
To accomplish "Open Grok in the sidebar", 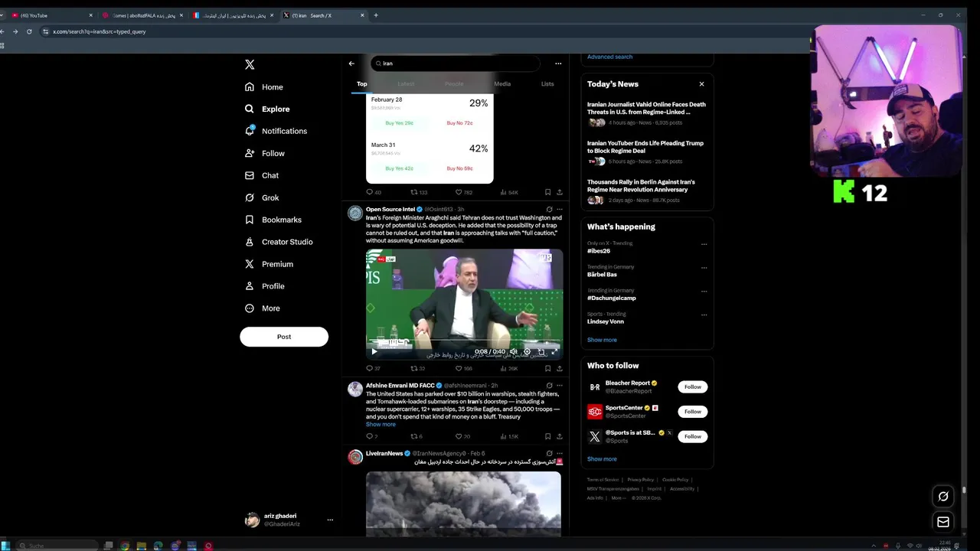I will [261, 197].
